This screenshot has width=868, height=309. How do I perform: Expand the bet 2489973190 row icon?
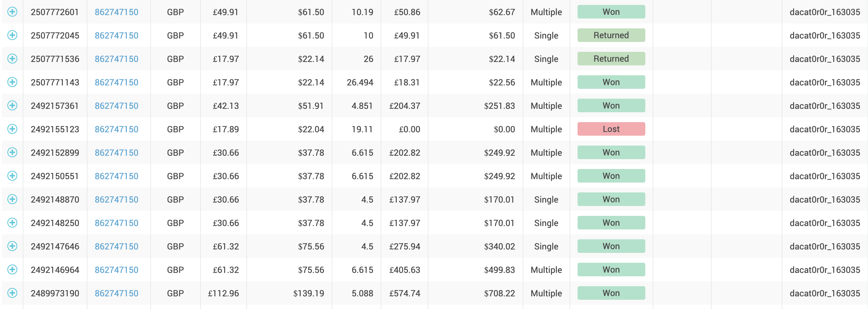pyautogui.click(x=12, y=293)
